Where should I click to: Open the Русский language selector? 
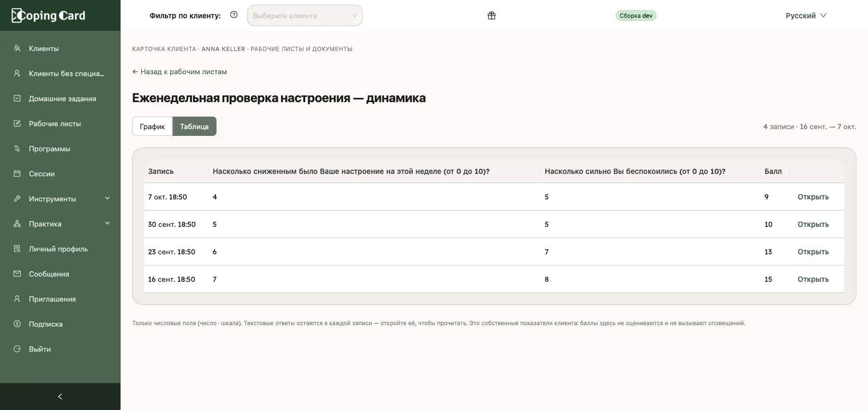point(806,15)
